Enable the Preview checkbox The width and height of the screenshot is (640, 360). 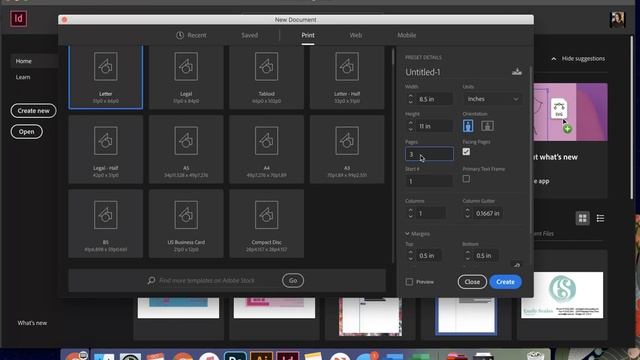pos(409,282)
